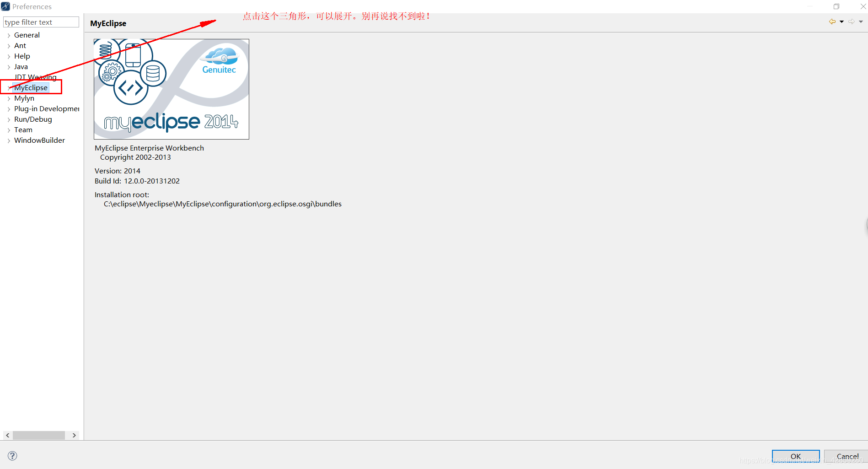Expand the Help tree node

pyautogui.click(x=9, y=56)
